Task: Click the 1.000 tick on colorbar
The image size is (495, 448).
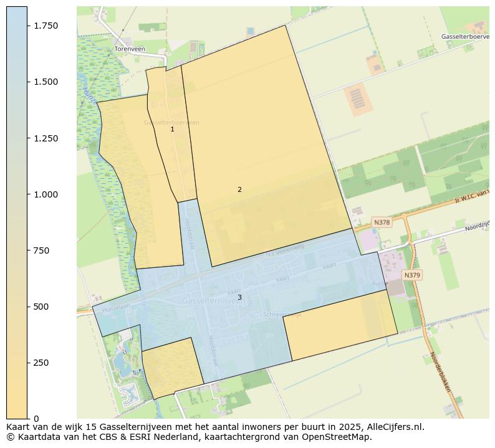Action: tap(46, 194)
